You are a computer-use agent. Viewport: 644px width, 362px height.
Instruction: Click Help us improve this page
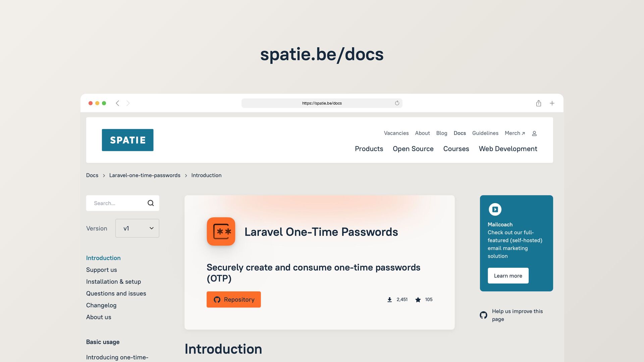tap(517, 315)
